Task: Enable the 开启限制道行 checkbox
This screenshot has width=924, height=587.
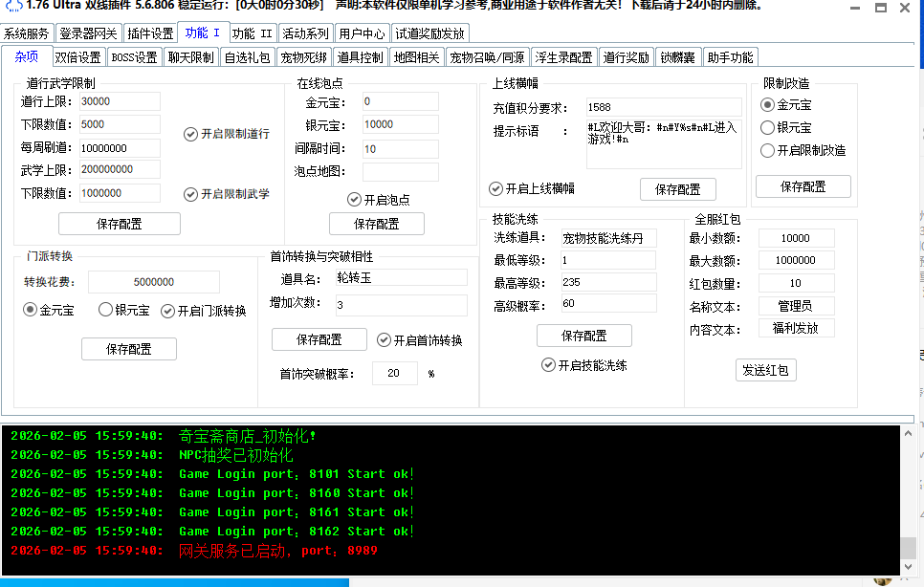Action: point(191,134)
